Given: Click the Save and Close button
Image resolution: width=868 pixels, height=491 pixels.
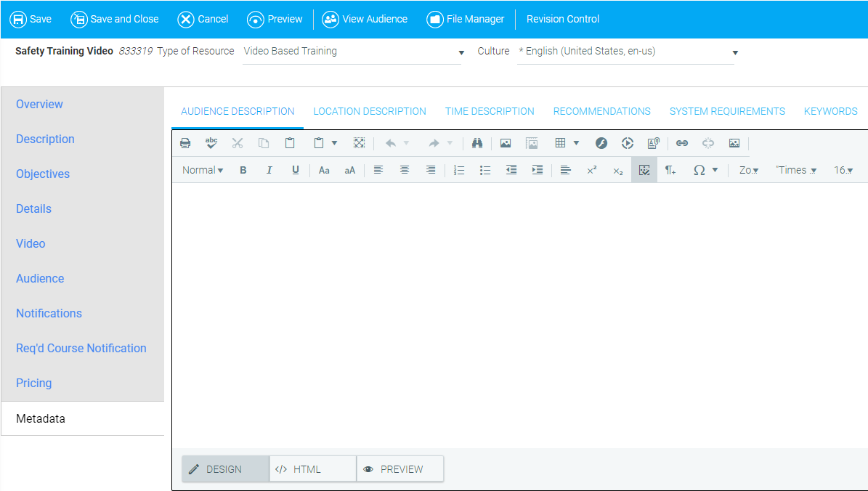Looking at the screenshot, I should (115, 19).
